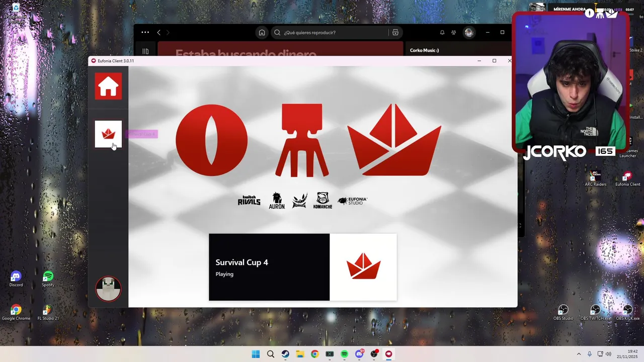644x362 pixels.
Task: Select the OBS TWITCH.exe desktop shortcut
Action: [596, 313]
